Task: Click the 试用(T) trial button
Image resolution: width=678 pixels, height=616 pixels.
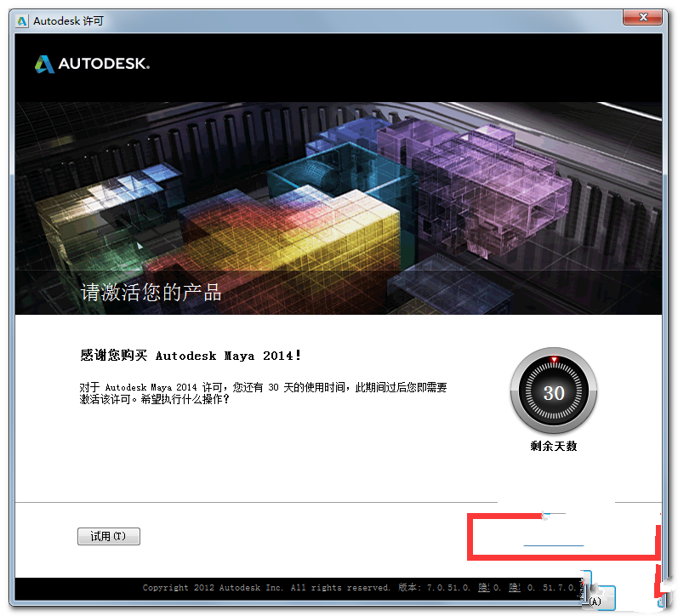Action: point(109,536)
